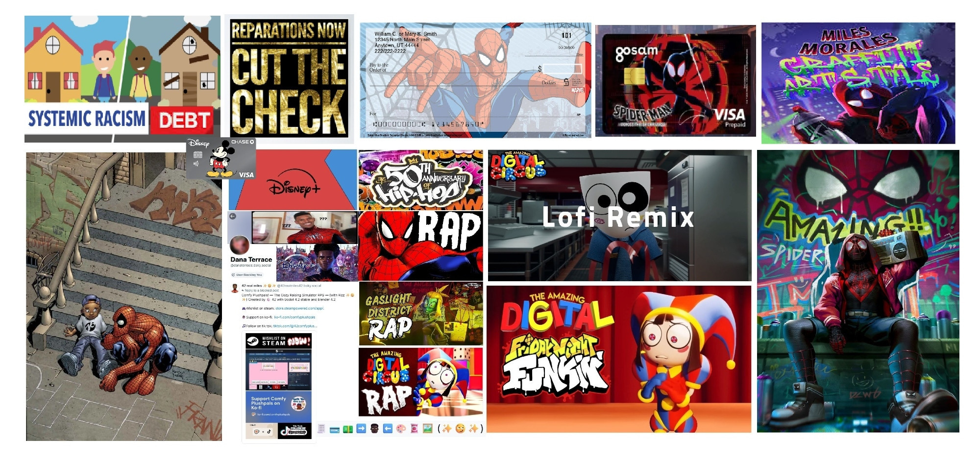Image resolution: width=980 pixels, height=463 pixels.
Task: Open the Miles meme image with '???' text
Action: pyautogui.click(x=304, y=227)
